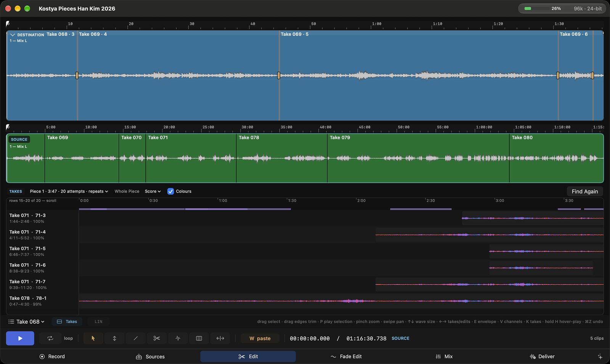Viewport: 610px width, 364px height.
Task: Select the Take 080 source clip
Action: click(556, 158)
